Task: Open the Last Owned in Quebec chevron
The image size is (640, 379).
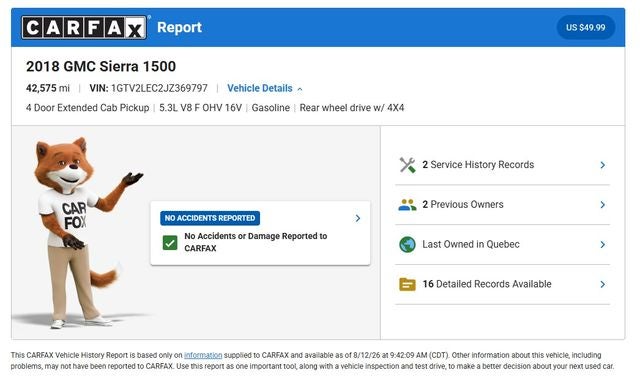Action: click(602, 244)
